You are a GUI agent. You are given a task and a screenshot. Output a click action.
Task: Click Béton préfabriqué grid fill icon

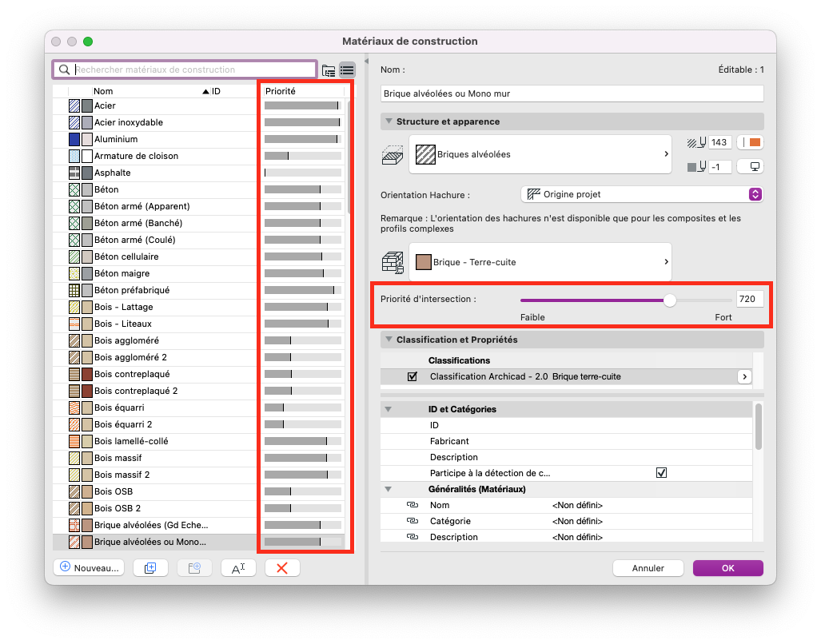point(74,290)
